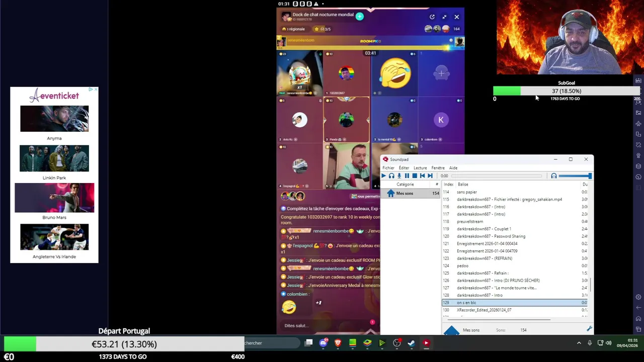
Task: Click the Soundpad microphone record icon
Action: [x=399, y=176]
